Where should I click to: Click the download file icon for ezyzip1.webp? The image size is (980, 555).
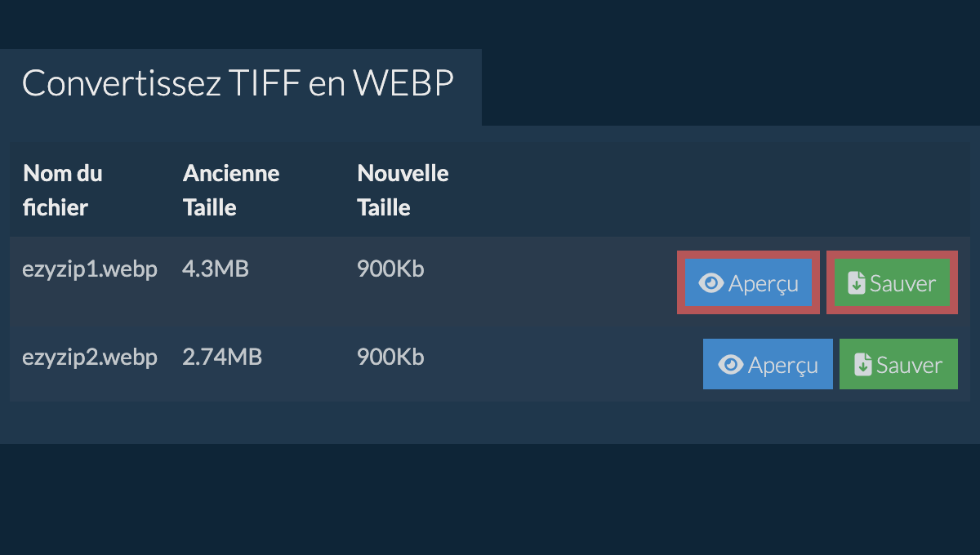click(857, 283)
